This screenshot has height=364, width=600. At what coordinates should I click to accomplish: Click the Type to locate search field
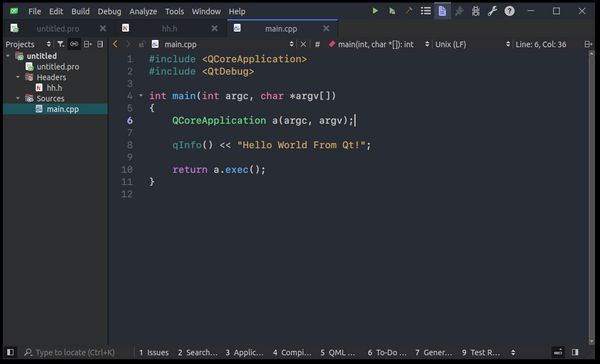click(x=75, y=352)
